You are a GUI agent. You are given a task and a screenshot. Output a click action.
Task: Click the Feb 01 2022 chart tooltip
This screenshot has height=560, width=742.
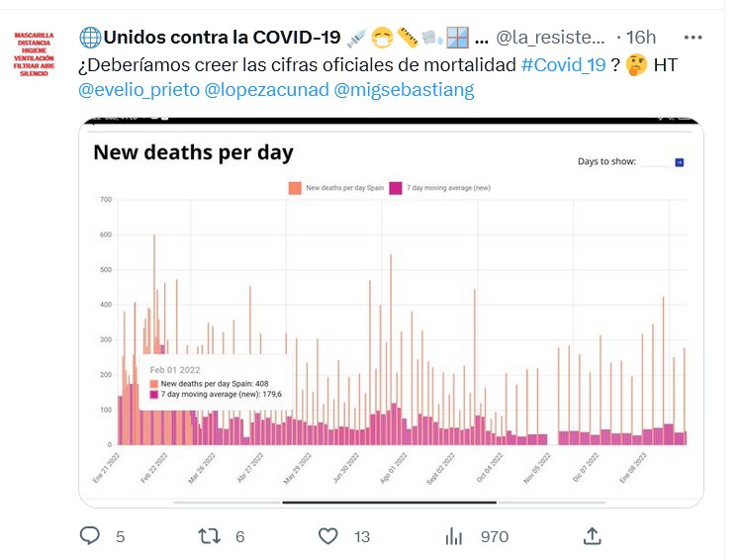(217, 382)
